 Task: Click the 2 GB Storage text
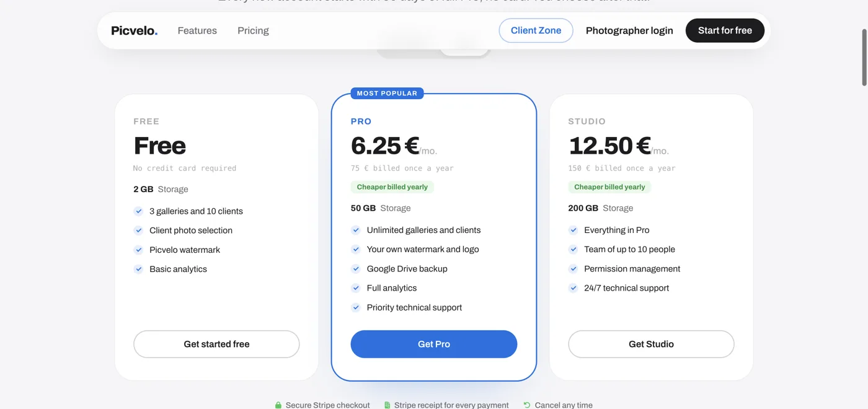click(161, 189)
